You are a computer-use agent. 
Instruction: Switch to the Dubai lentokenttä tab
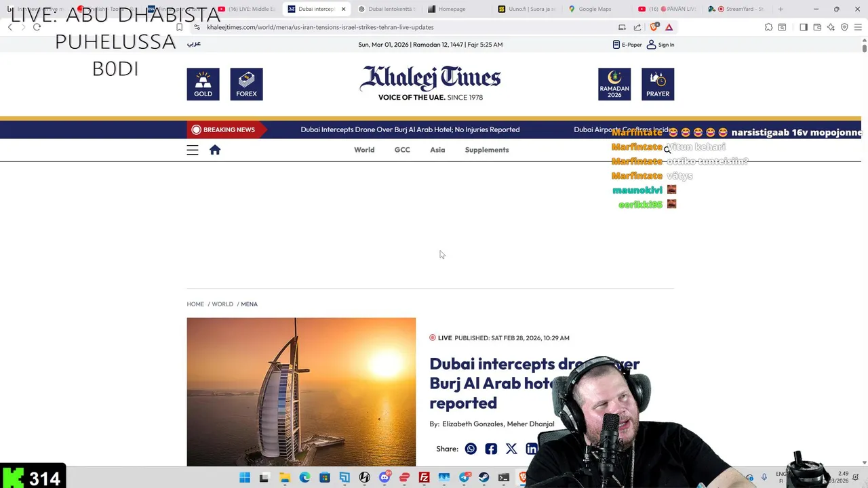click(387, 9)
